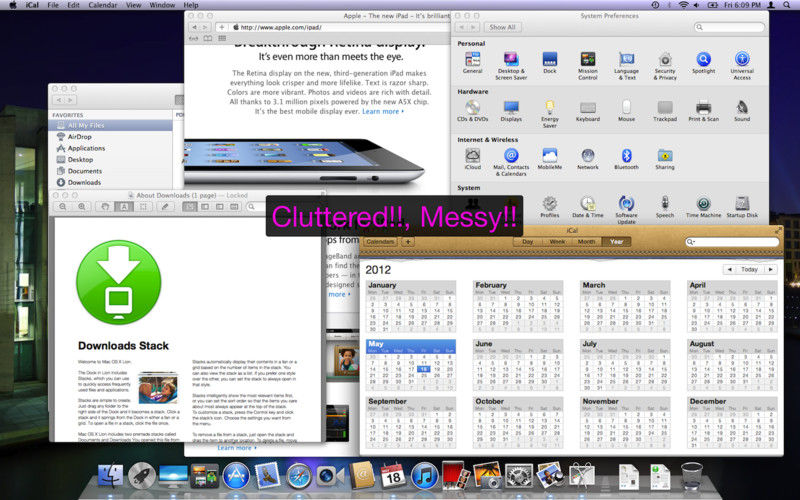Image resolution: width=800 pixels, height=500 pixels.
Task: Click System Preferences search field
Action: [x=730, y=27]
